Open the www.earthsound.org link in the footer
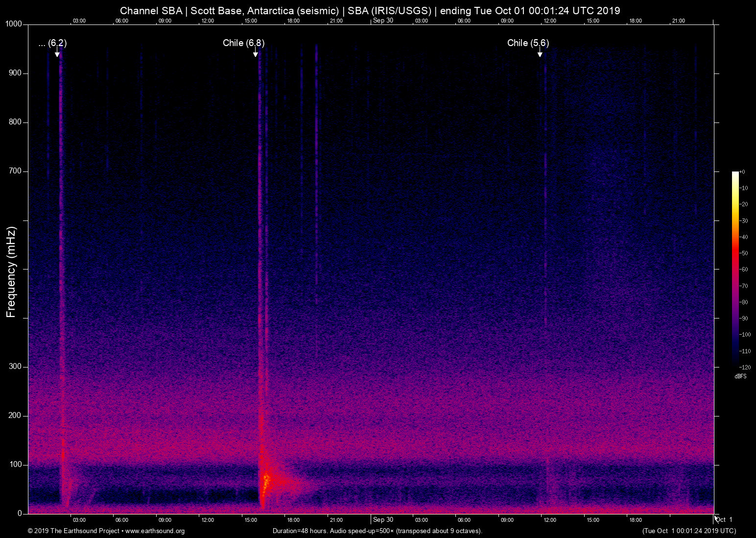The width and height of the screenshot is (756, 538). click(155, 531)
